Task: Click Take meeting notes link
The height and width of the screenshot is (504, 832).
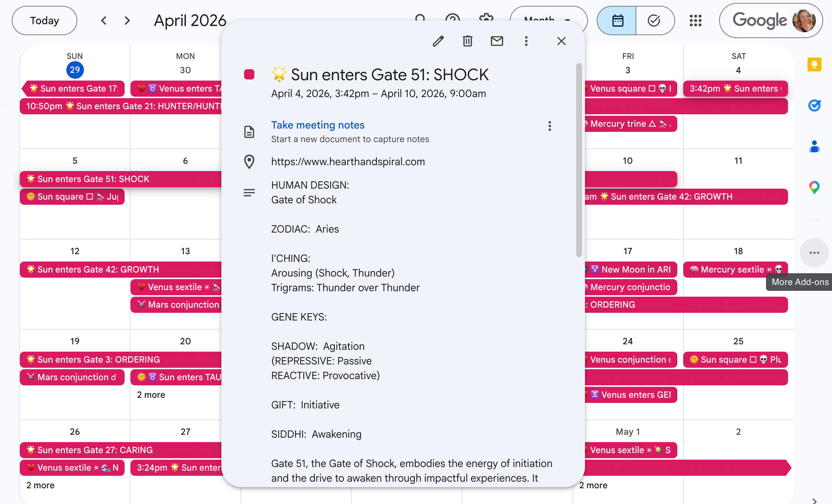Action: tap(317, 125)
